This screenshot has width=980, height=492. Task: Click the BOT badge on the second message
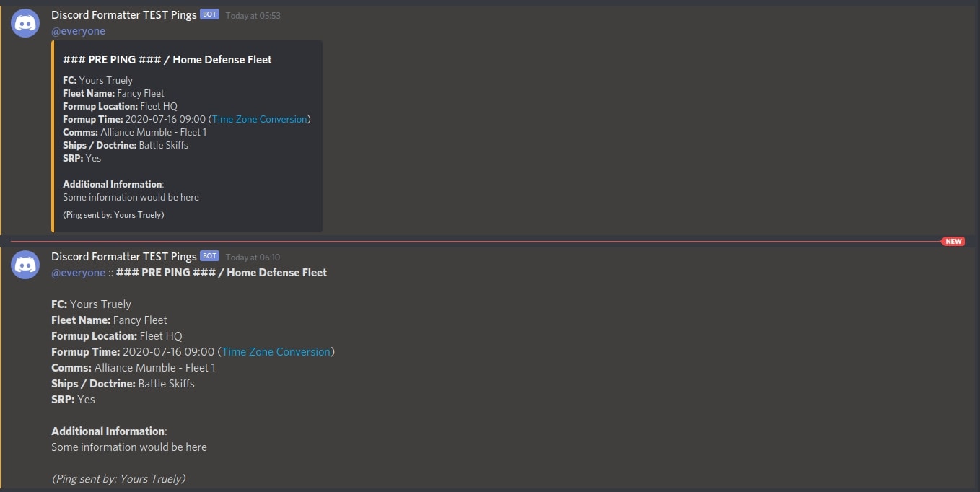[209, 255]
